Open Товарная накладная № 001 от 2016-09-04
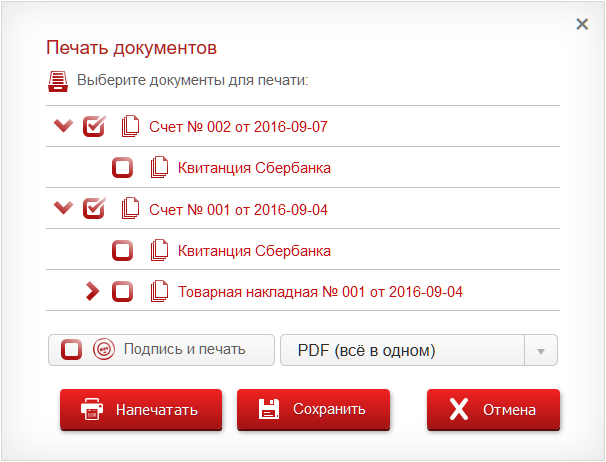Screen dimensions: 606x462 (x=320, y=292)
